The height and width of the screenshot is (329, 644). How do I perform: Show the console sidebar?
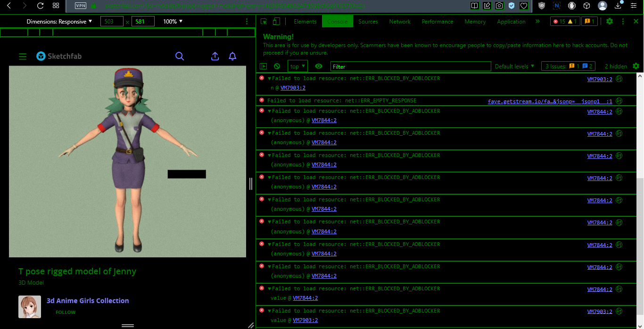coord(264,66)
